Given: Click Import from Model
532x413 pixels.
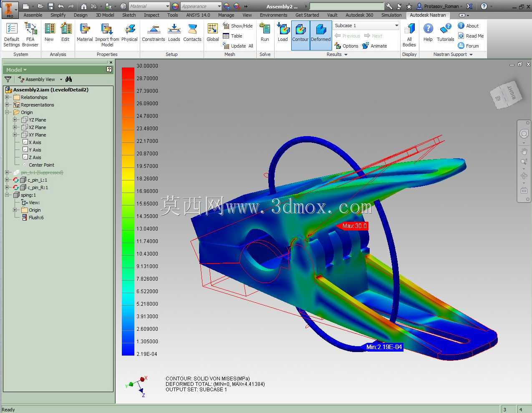Looking at the screenshot, I should [107, 35].
